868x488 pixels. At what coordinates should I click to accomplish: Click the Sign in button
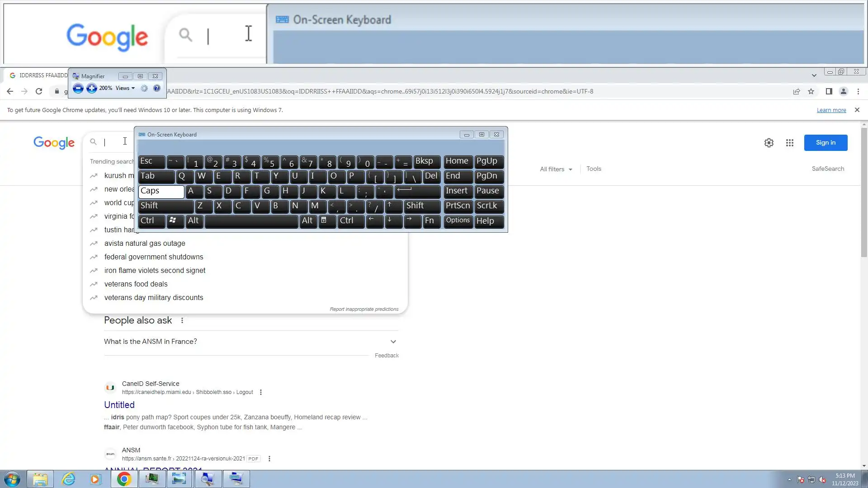pos(826,143)
